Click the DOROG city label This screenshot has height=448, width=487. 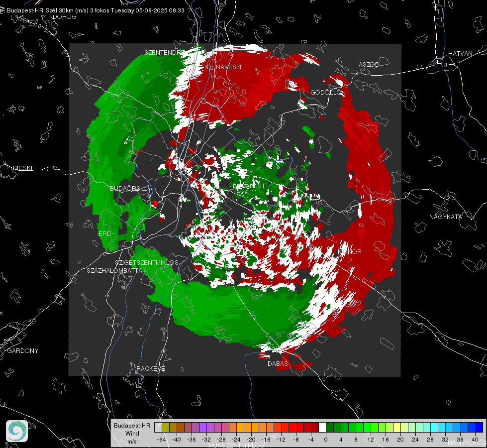point(65,17)
